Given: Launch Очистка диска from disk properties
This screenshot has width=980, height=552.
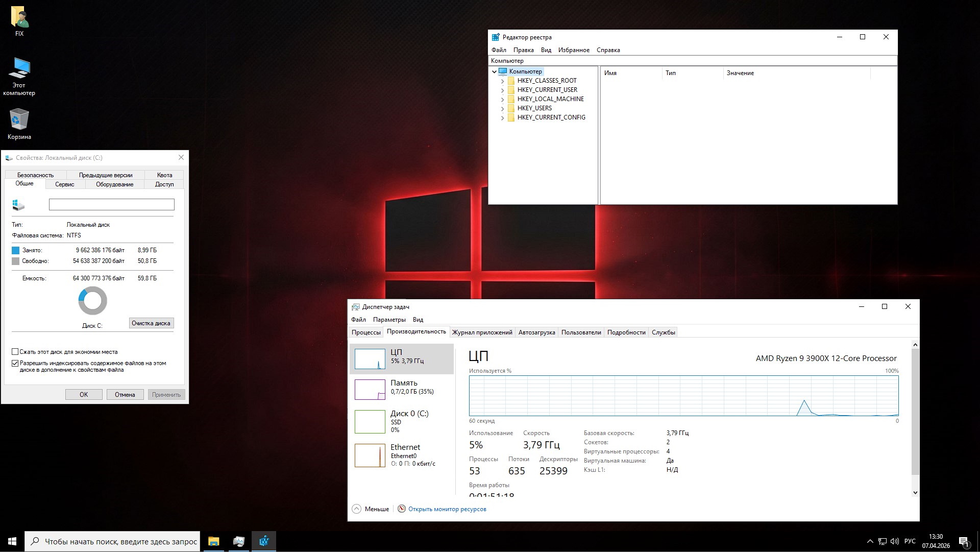Looking at the screenshot, I should [151, 323].
